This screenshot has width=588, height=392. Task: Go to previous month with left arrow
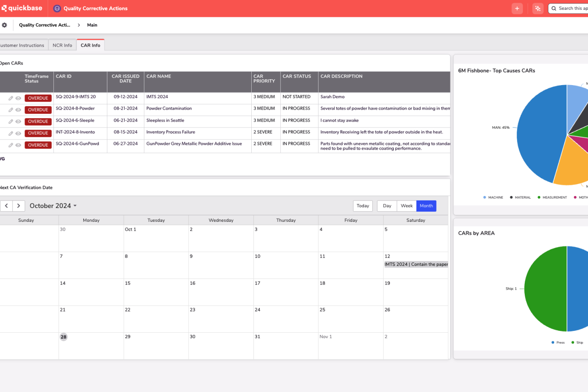(6, 206)
